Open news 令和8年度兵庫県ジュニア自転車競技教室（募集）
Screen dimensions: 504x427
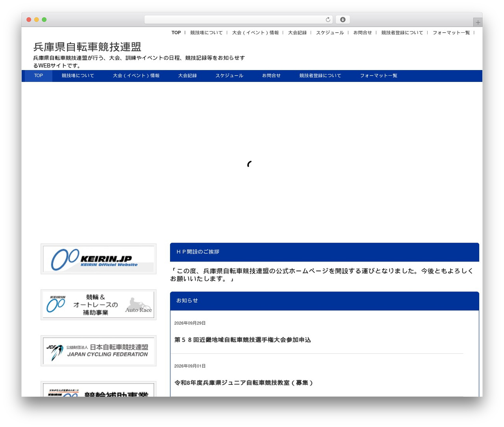point(243,382)
